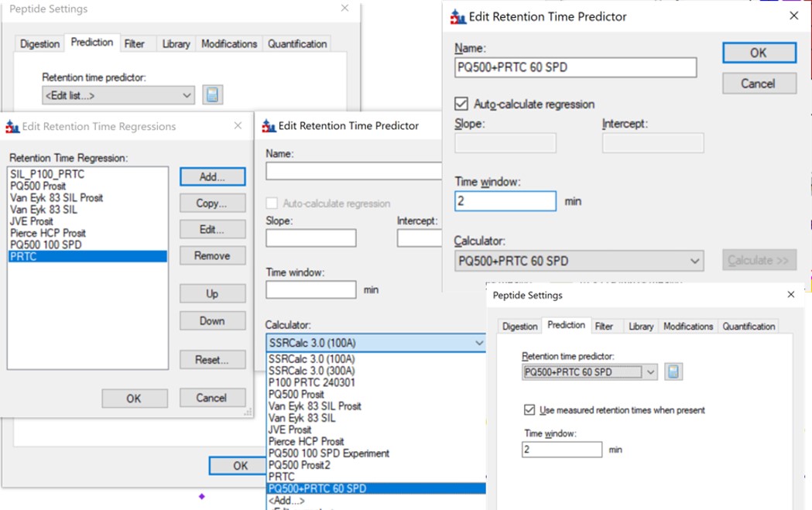Collapse the open Calculator combo box in unnamed predictor dialog
This screenshot has width=812, height=510.
coord(479,343)
